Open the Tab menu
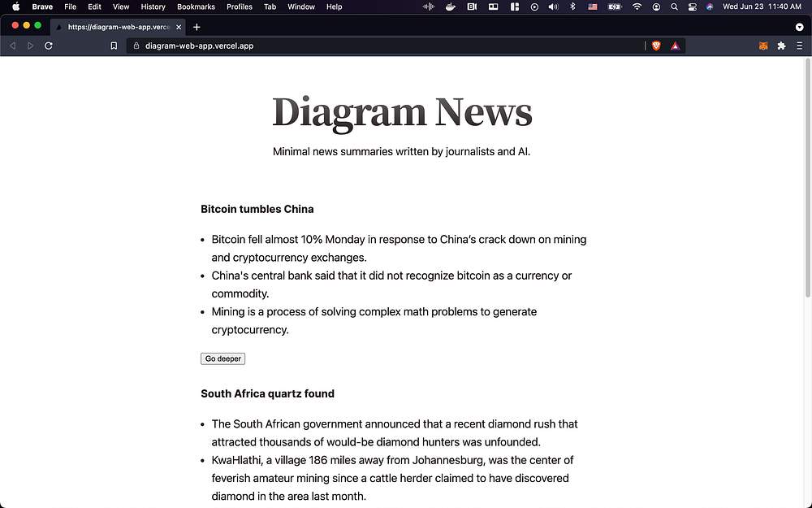This screenshot has height=508, width=812. click(270, 7)
